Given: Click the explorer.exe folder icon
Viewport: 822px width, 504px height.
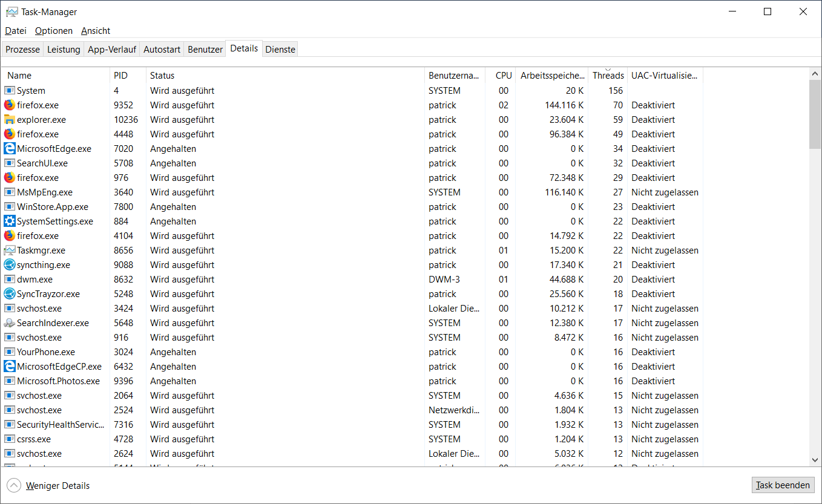Looking at the screenshot, I should tap(10, 119).
